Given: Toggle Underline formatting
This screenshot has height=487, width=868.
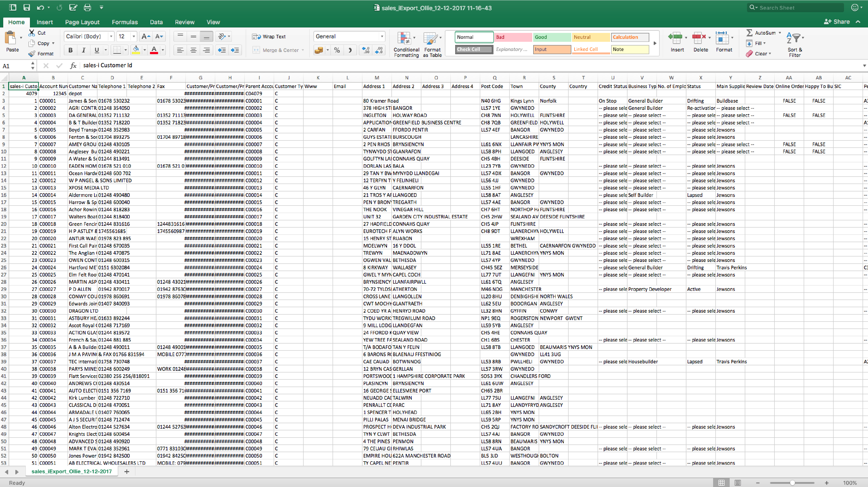Looking at the screenshot, I should click(97, 50).
